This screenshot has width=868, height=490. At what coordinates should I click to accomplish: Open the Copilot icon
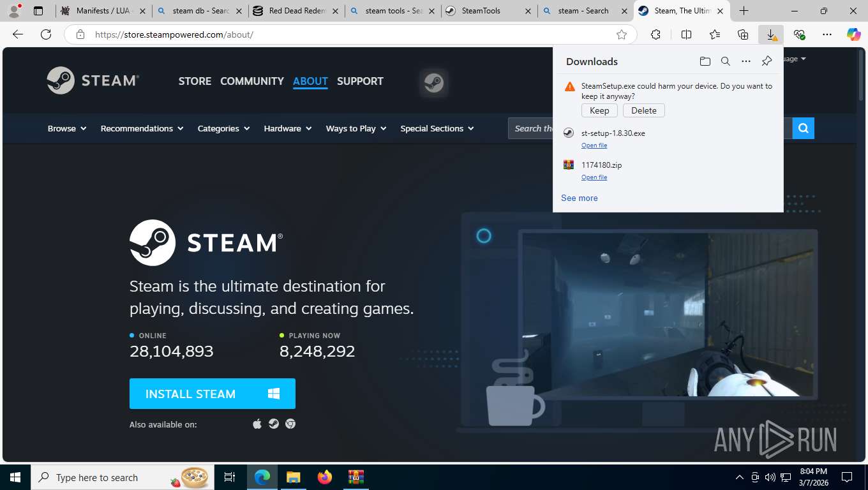click(x=853, y=34)
